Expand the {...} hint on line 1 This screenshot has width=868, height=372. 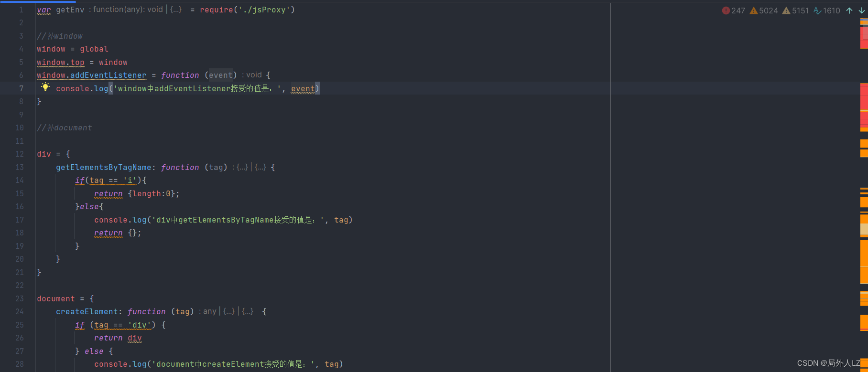click(176, 10)
